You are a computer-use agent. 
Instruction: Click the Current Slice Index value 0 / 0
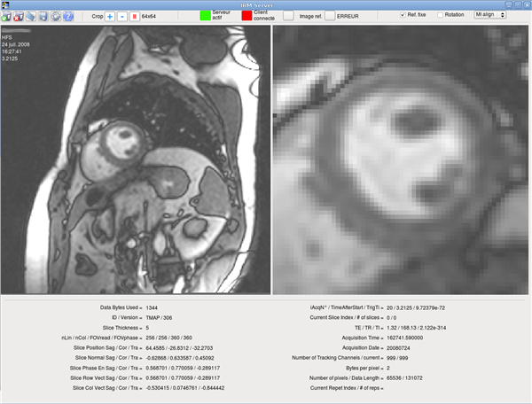point(392,318)
